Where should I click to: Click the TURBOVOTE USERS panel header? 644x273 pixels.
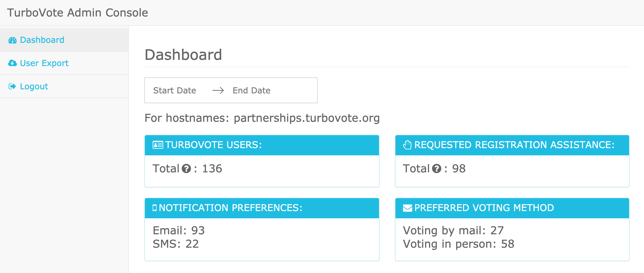coord(262,145)
